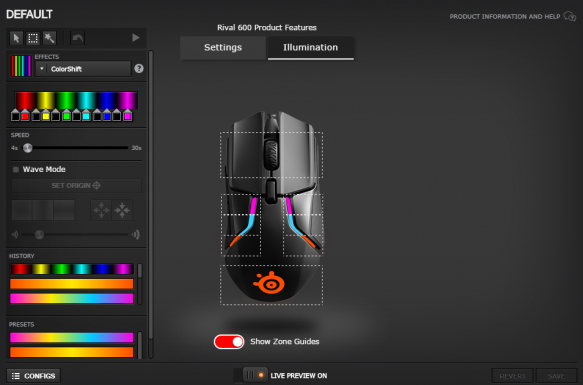
Task: Activate the magic wand tool
Action: (49, 38)
